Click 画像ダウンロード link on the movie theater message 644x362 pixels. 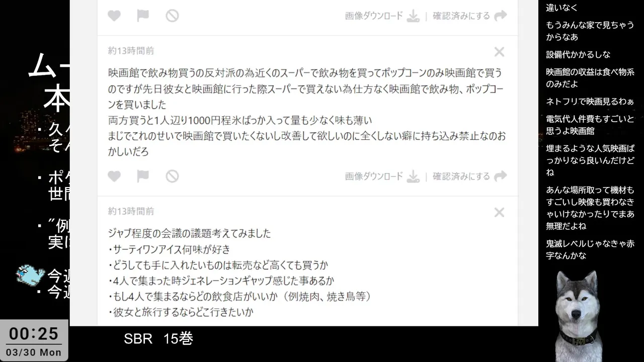[374, 176]
